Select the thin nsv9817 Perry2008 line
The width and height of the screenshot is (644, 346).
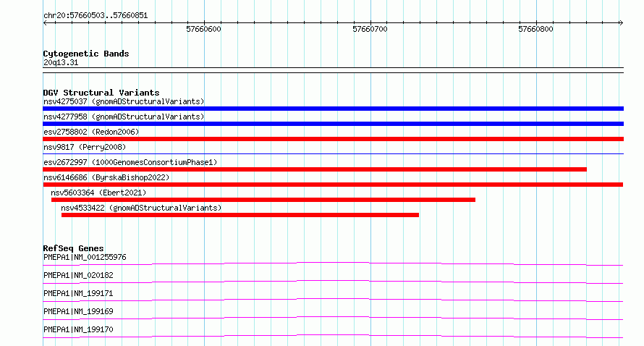333,154
